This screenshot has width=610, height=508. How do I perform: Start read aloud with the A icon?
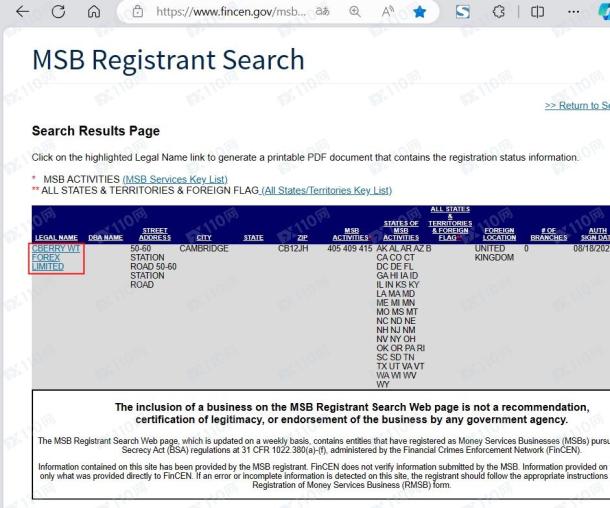tap(387, 12)
